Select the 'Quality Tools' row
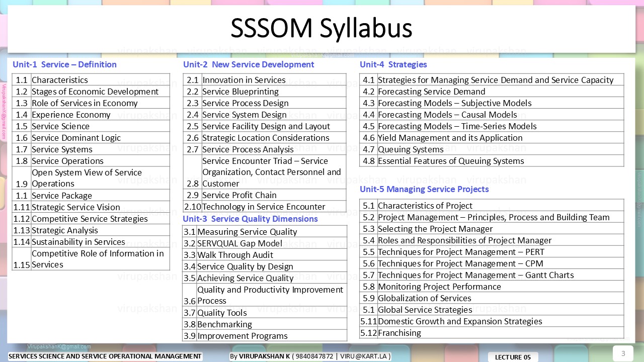The height and width of the screenshot is (362, 644). click(265, 312)
